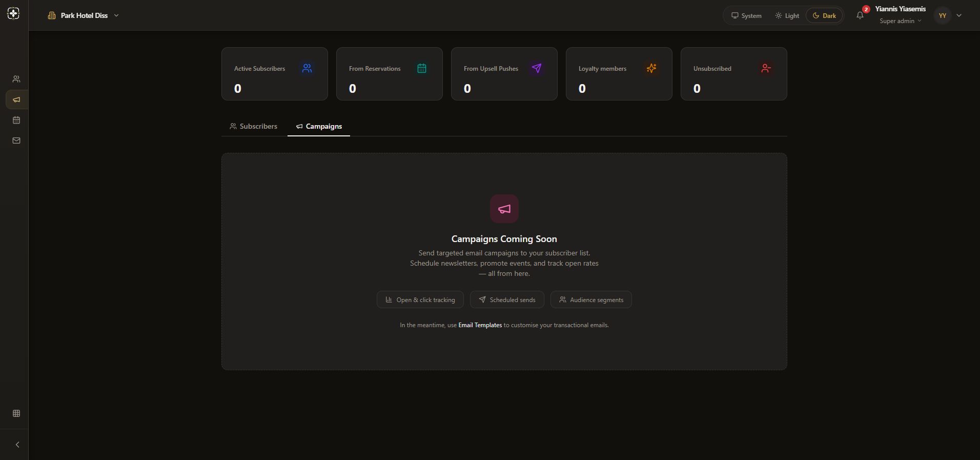Click the Loyalty members label
This screenshot has height=460, width=980.
point(602,69)
